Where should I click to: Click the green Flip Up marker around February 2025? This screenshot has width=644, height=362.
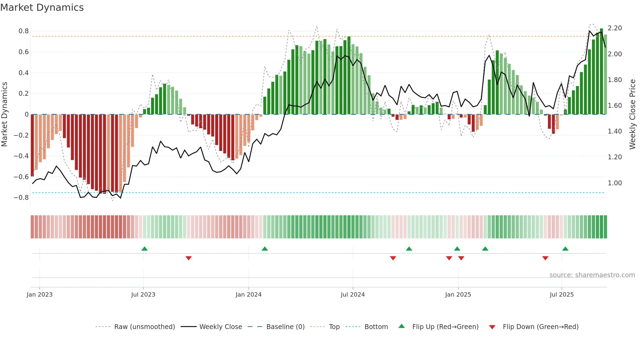(485, 249)
